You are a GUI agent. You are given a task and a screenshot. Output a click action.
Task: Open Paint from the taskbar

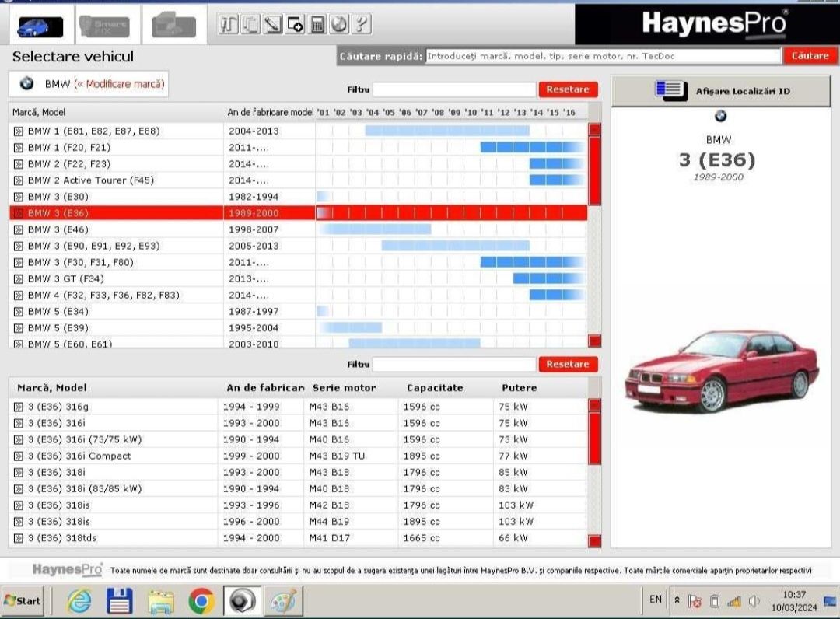coord(283,601)
